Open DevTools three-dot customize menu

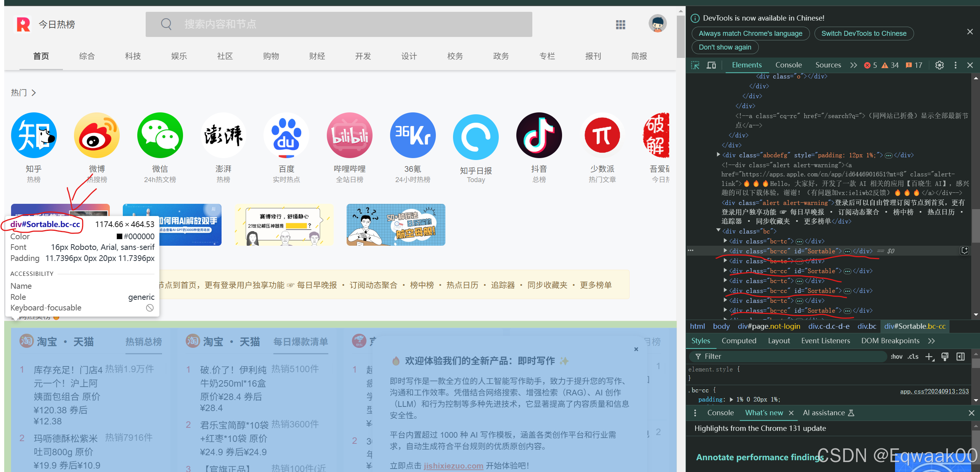point(955,65)
